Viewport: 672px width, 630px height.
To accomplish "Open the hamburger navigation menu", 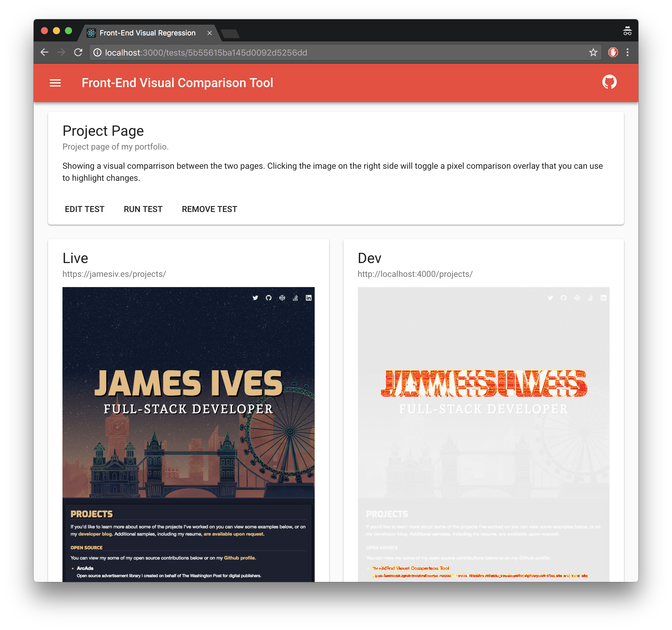I will point(55,83).
